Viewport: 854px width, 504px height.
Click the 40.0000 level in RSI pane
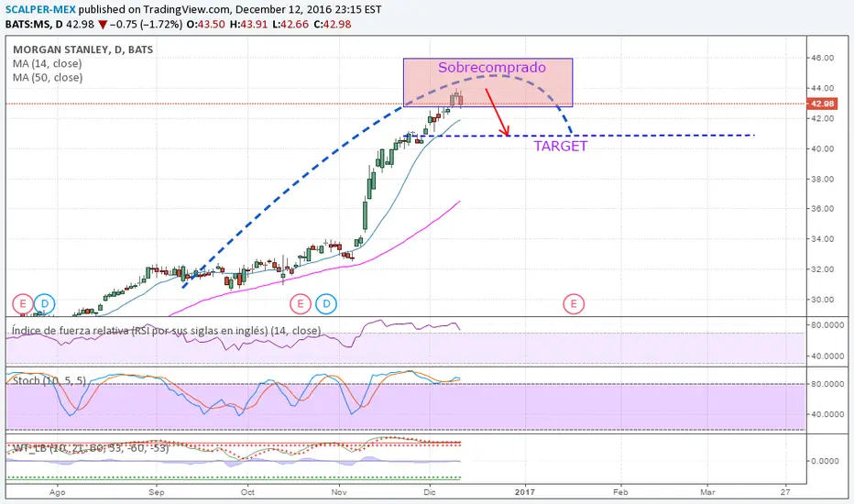point(827,356)
